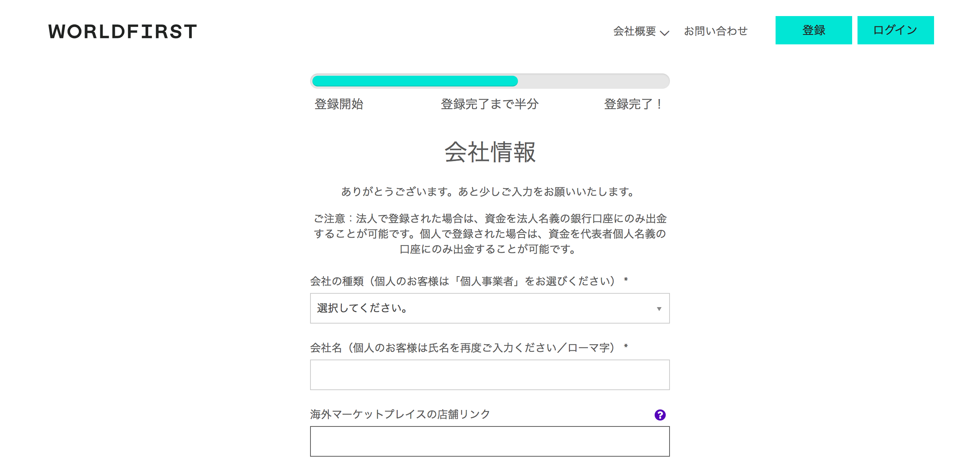Click the dropdown arrow in 選択してください
Image resolution: width=980 pixels, height=467 pixels.
click(x=659, y=309)
